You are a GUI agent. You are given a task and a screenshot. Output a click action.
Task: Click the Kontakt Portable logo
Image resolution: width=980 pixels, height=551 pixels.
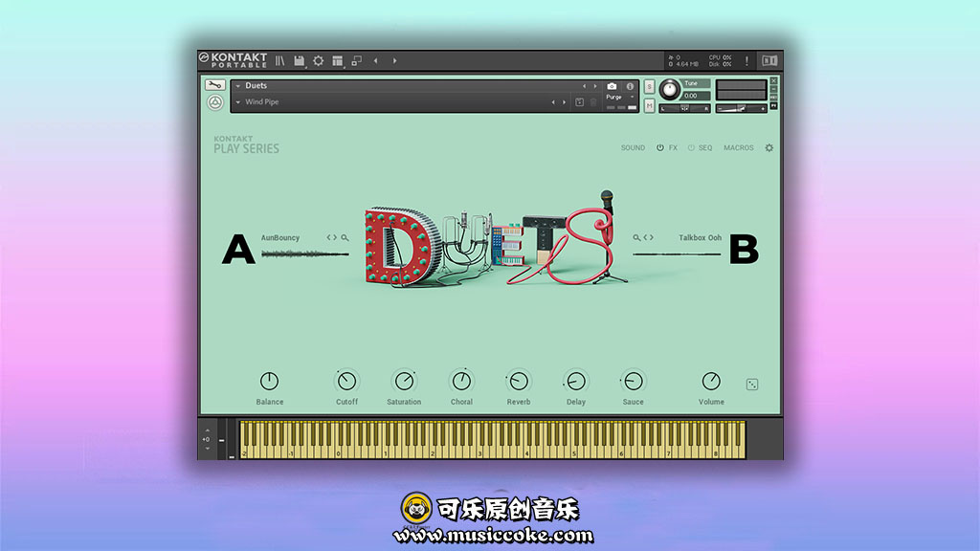(234, 60)
